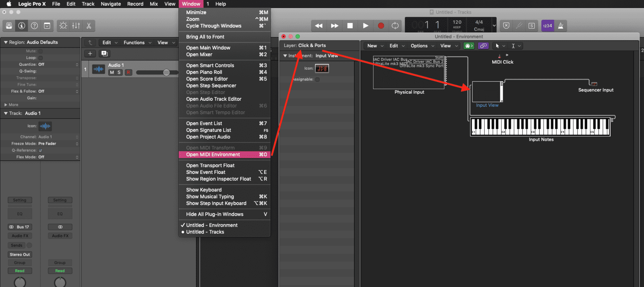The width and height of the screenshot is (644, 287).
Task: Collapse the Region: Audio Defaults triangle
Action: (6, 42)
